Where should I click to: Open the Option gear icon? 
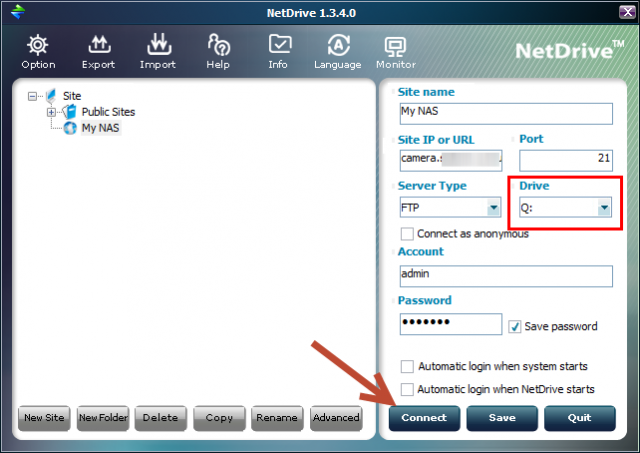click(x=38, y=45)
